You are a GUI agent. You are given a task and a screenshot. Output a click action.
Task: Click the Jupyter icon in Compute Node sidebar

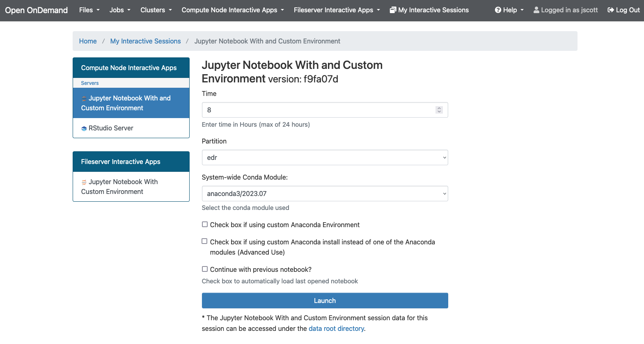(x=84, y=99)
